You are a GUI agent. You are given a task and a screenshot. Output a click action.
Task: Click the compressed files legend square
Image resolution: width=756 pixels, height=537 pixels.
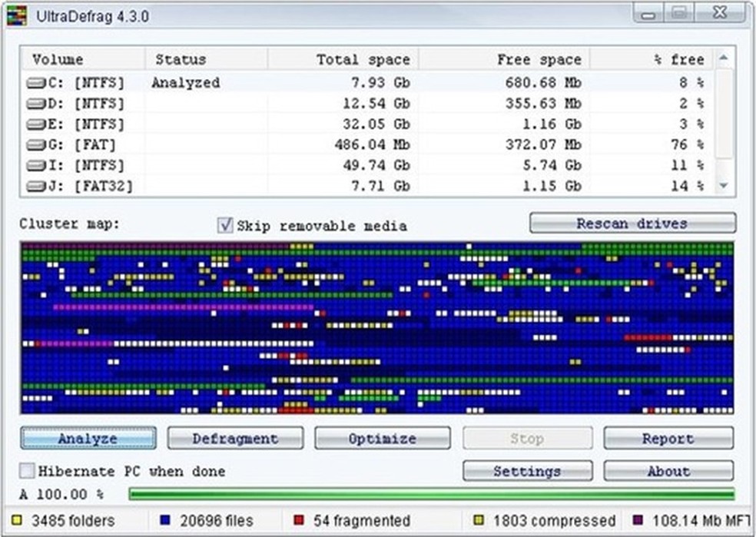[479, 520]
